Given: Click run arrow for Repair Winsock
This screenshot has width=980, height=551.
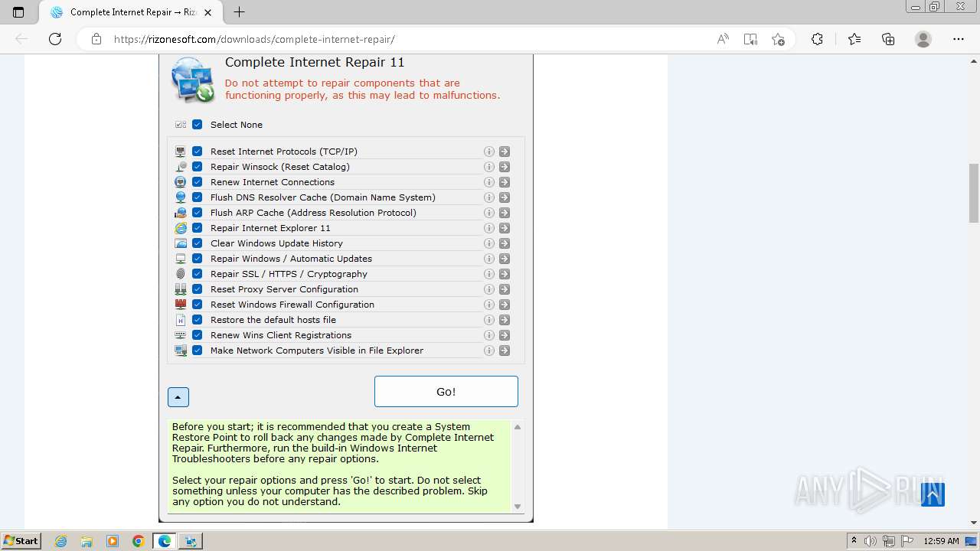Looking at the screenshot, I should 505,167.
